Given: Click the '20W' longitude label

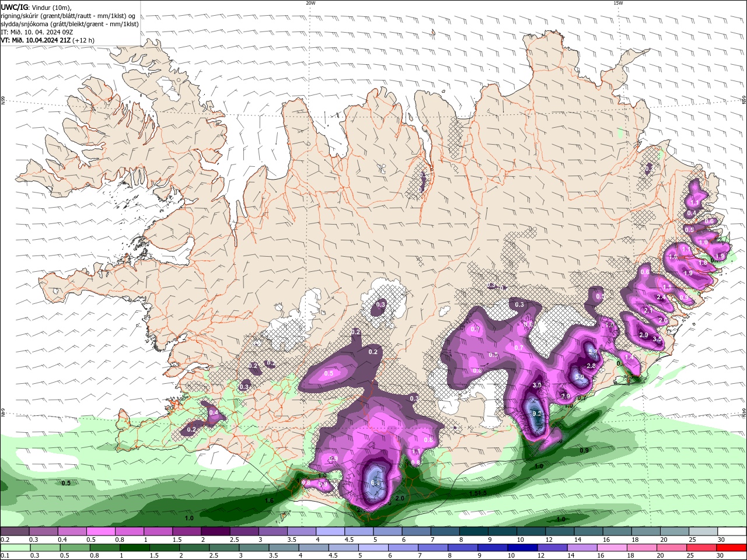Looking at the screenshot, I should 310,3.
